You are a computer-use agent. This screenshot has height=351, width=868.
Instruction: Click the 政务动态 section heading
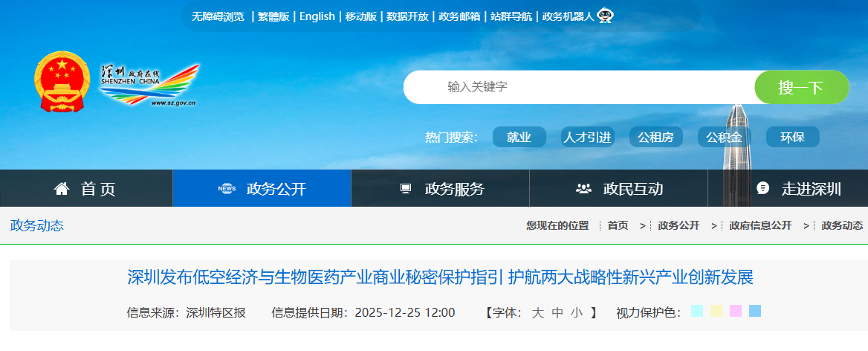point(37,225)
